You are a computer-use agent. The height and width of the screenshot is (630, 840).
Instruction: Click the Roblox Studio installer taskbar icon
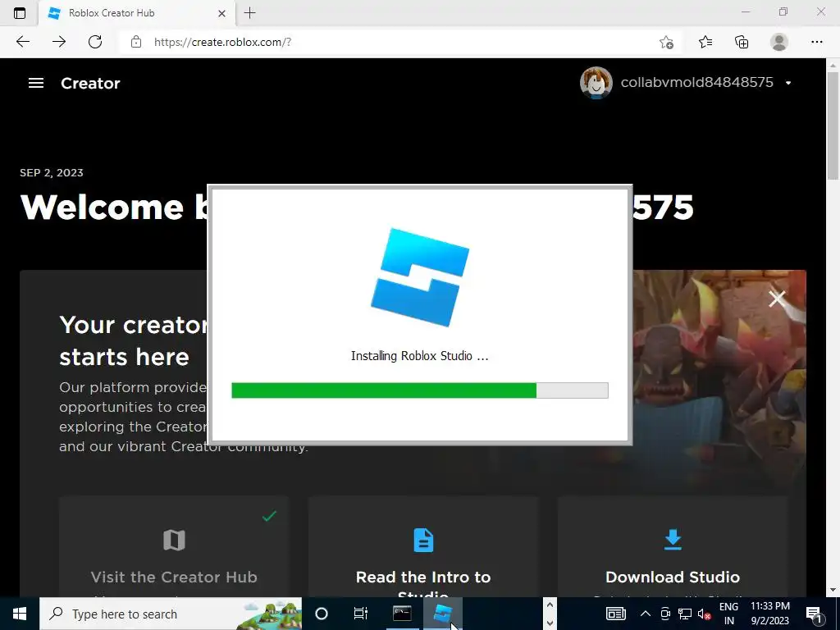(x=442, y=614)
